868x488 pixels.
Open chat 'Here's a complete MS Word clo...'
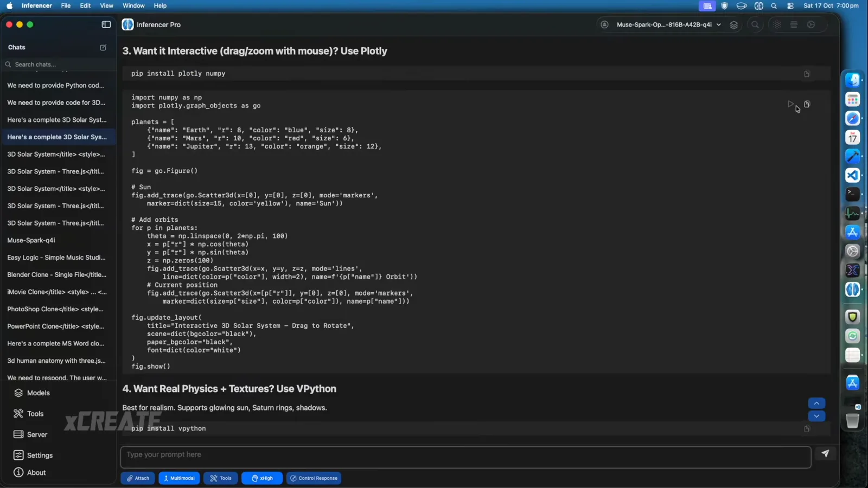tap(58, 344)
